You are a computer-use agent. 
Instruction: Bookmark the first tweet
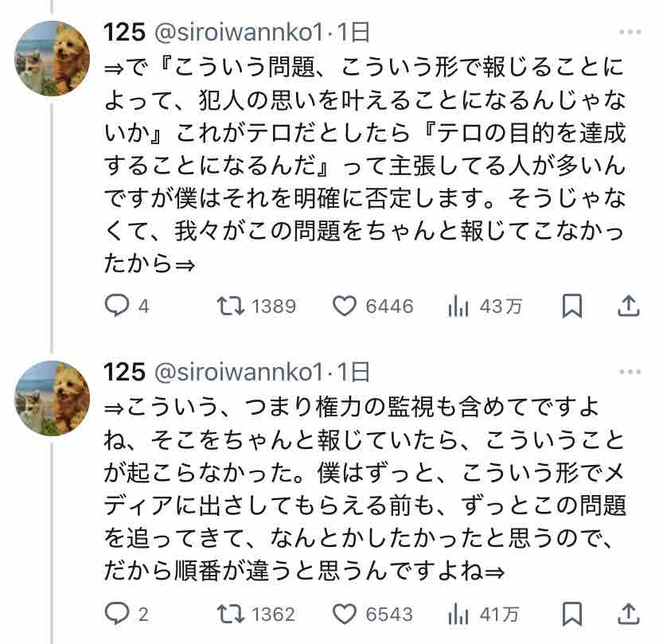[x=572, y=306]
